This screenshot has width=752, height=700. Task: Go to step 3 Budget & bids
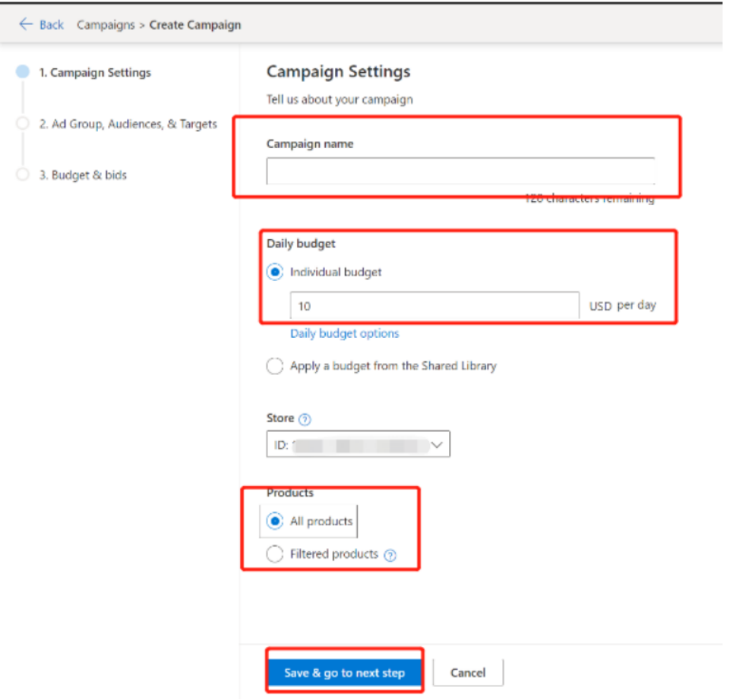83,175
